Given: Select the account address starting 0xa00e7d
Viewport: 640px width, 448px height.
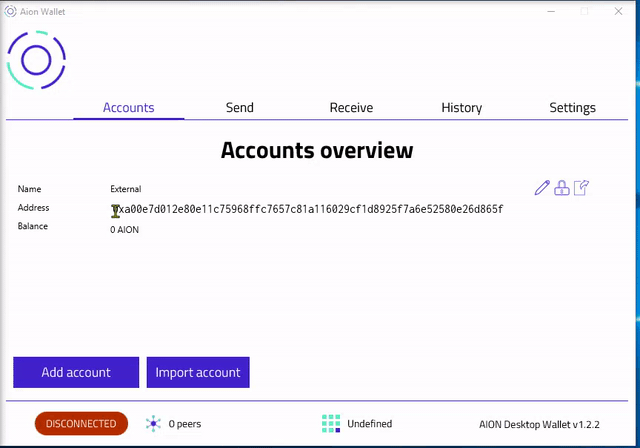Looking at the screenshot, I should [x=307, y=209].
